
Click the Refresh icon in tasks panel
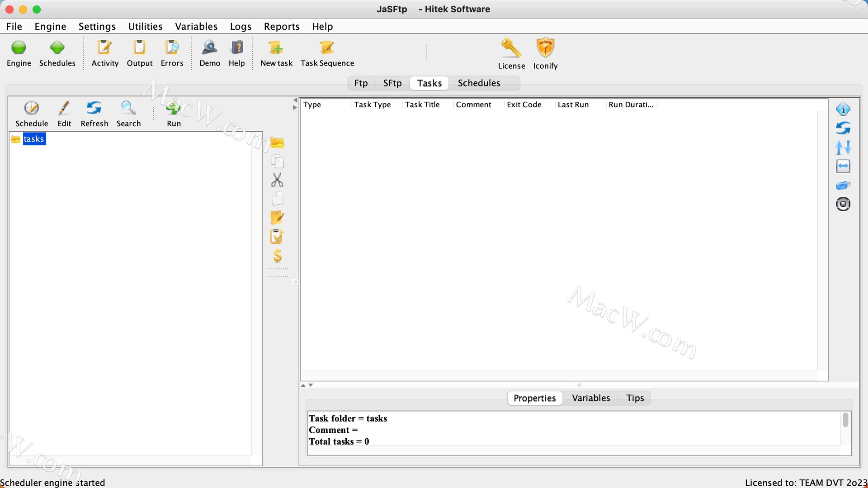(x=94, y=108)
